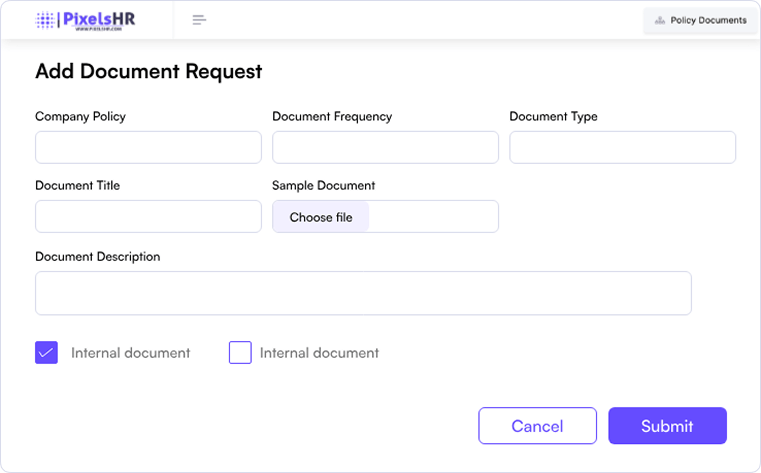Submit the document request form
The image size is (761, 473).
(x=667, y=426)
